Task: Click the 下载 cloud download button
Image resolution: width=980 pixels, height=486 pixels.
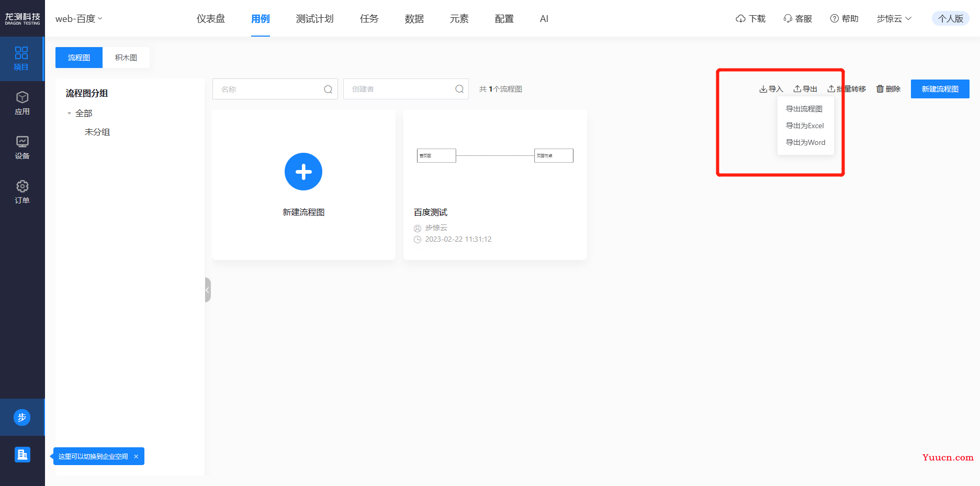Action: 750,19
